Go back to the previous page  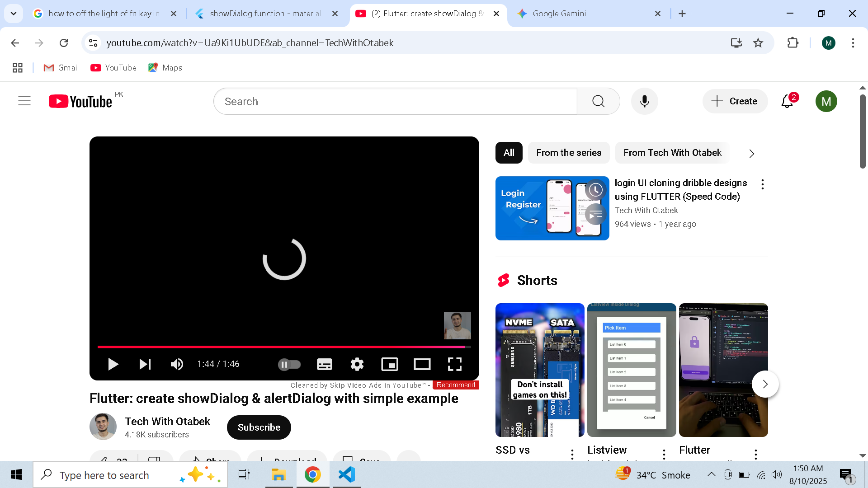[x=15, y=43]
